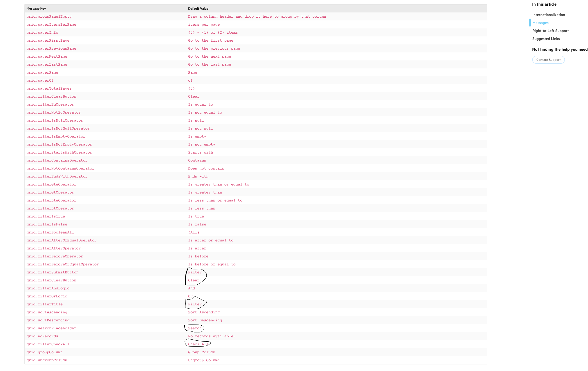Screen dimensions: 588x371
Task: Click the grid.groupPanelEmpty key
Action: [x=49, y=17]
